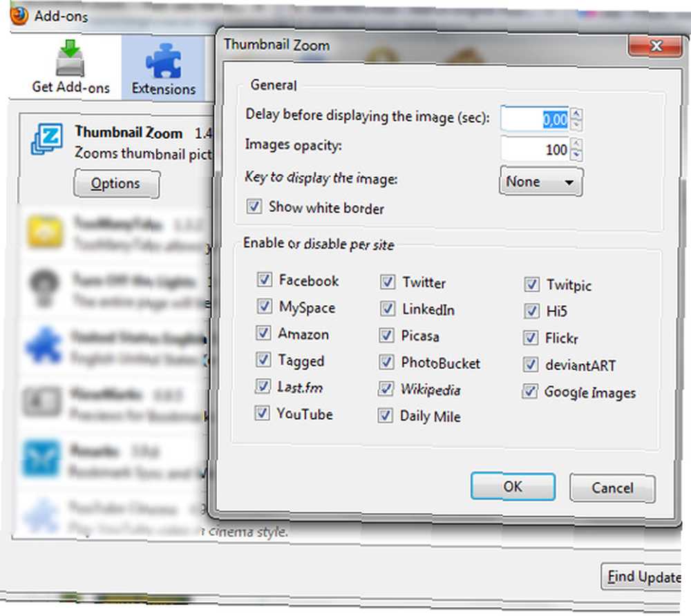The image size is (691, 616).
Task: Toggle the Twitpic checkbox
Action: point(531,285)
